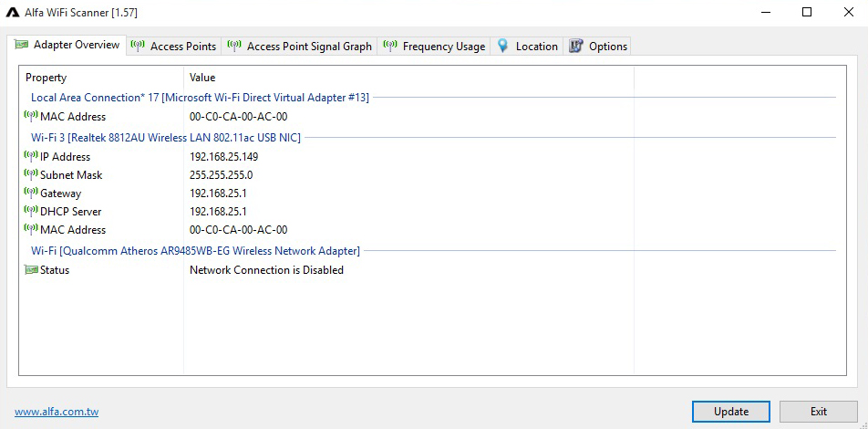Click the Location tab pin icon
868x429 pixels.
coord(502,46)
